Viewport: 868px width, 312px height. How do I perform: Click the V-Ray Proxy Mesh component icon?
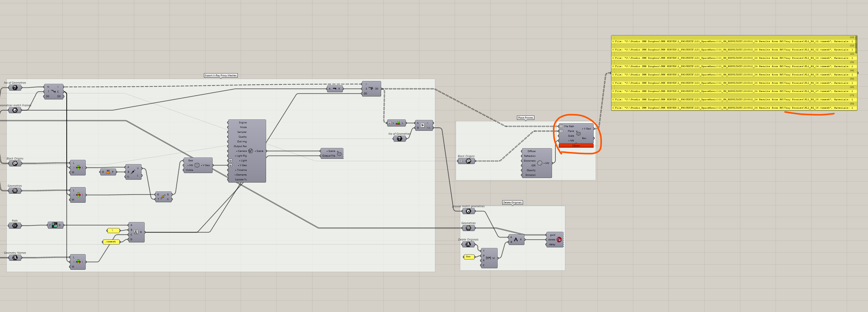click(x=578, y=134)
